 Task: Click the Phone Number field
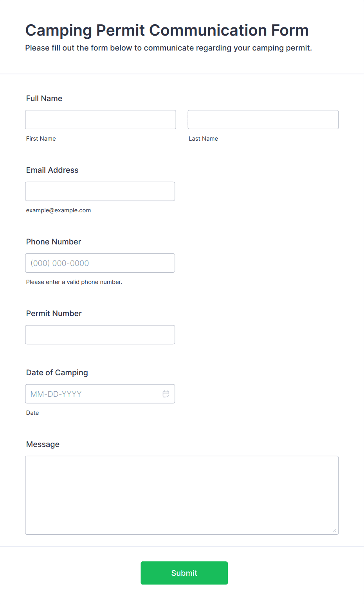100,263
